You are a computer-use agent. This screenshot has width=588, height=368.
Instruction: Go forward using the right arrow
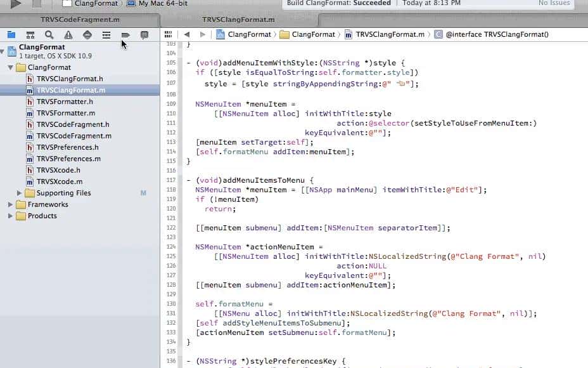203,34
